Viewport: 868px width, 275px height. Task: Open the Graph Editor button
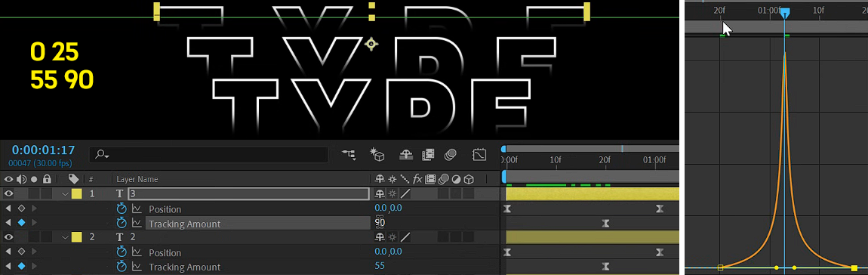click(479, 155)
